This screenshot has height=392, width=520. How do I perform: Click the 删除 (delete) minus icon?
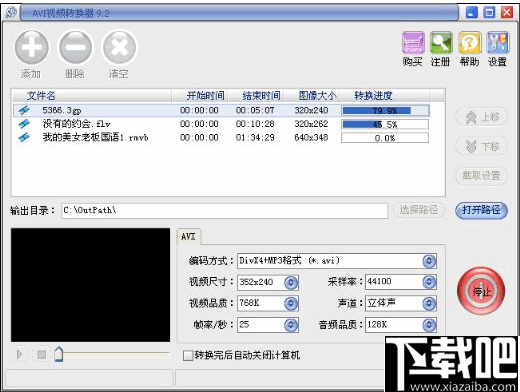[75, 47]
